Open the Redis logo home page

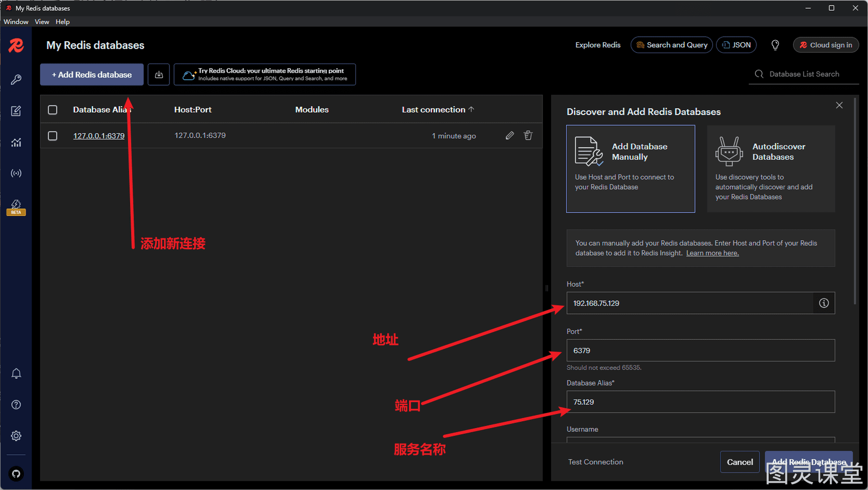tap(16, 46)
